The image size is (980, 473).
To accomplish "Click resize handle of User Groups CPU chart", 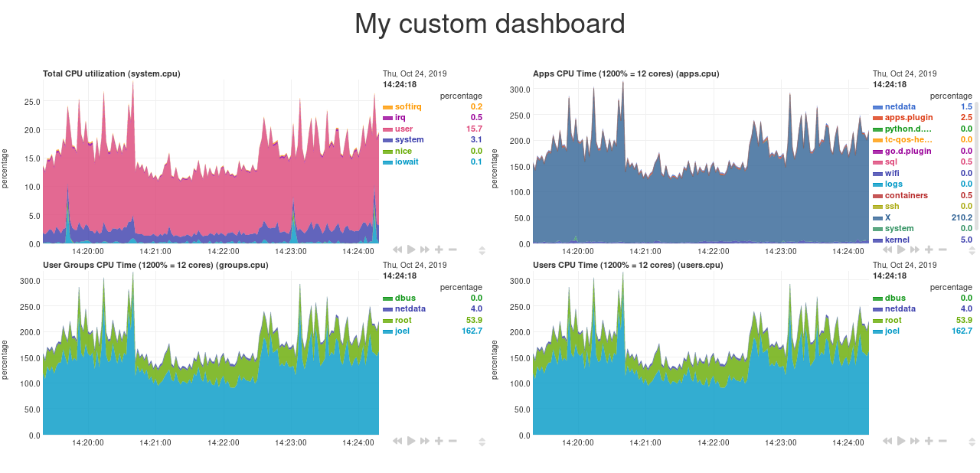I will point(482,441).
